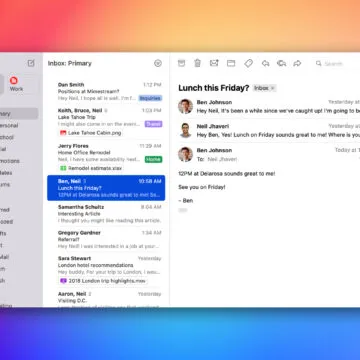Expand Ben Johnson's first collapsed message
The image size is (360, 360).
269,106
